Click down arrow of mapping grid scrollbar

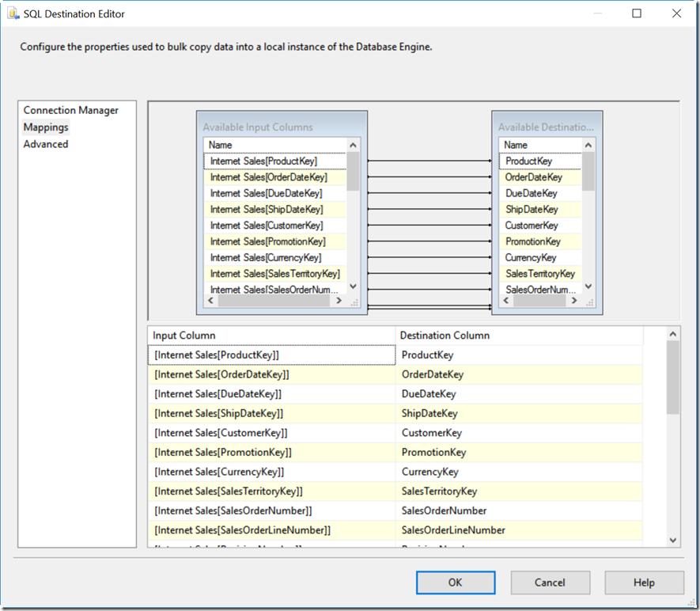pos(673,541)
